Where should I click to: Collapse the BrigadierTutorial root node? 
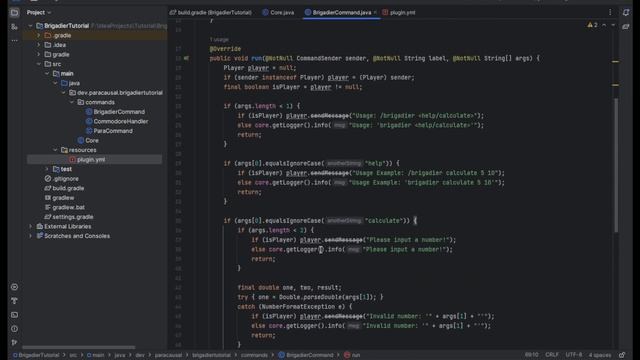click(30, 26)
